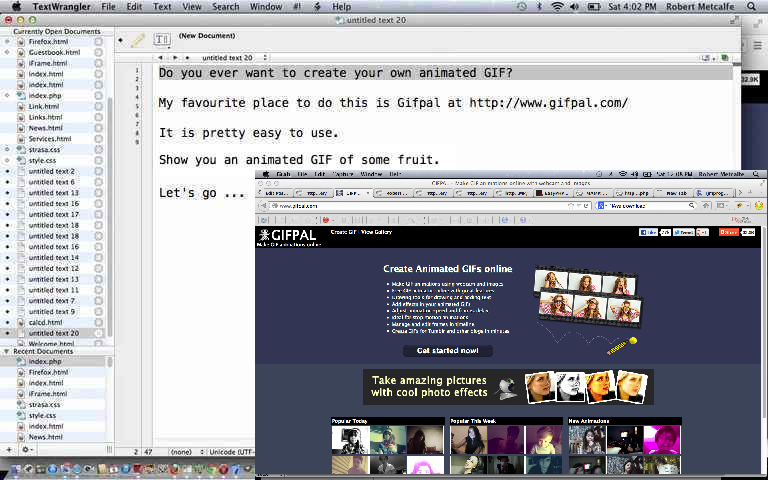768x480 pixels.
Task: Close Links.html using its circle button
Action: click(98, 117)
